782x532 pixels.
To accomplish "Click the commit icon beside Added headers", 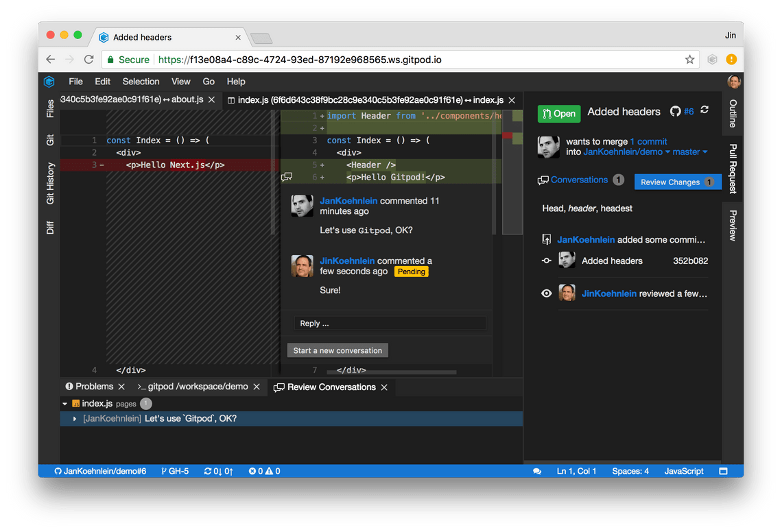I will [547, 261].
